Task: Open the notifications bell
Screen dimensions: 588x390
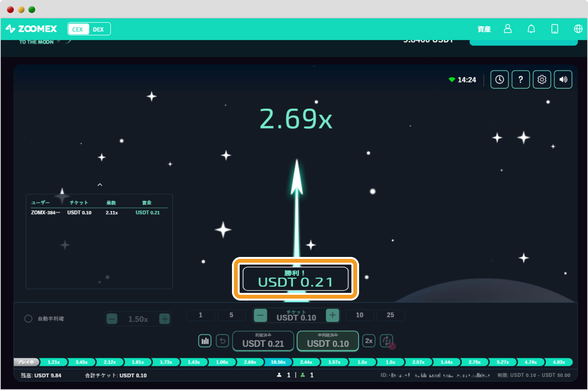Action: point(531,29)
